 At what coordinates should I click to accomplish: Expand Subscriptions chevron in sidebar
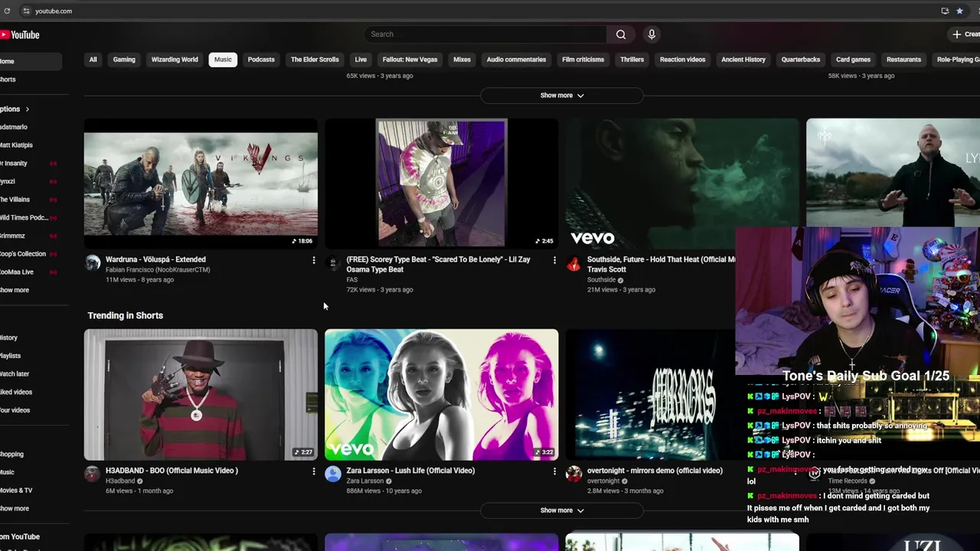point(27,109)
